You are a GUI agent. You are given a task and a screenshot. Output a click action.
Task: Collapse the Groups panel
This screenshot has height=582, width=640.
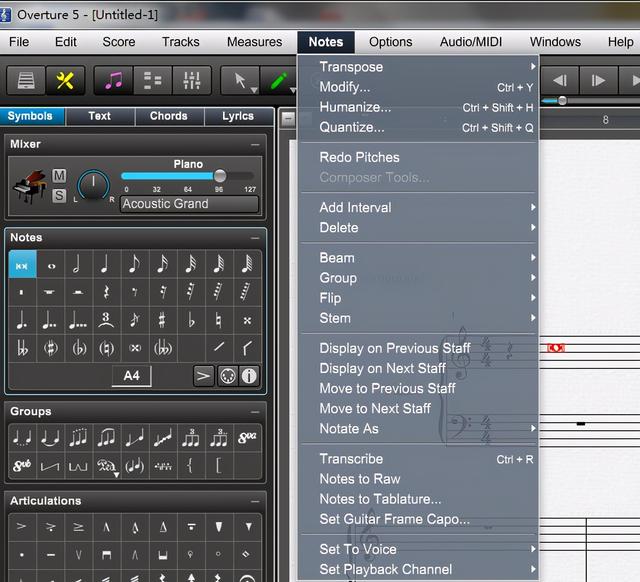(x=255, y=412)
